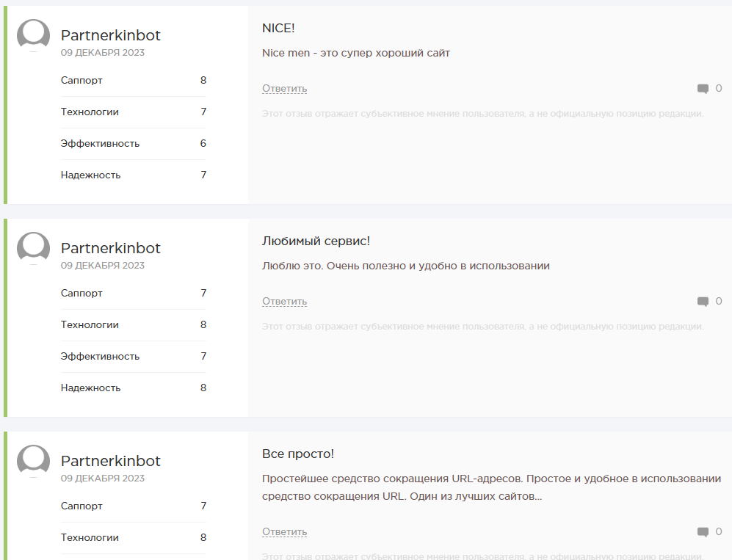732x560 pixels.
Task: Click comment bubble icon on NICE! review
Action: point(703,89)
